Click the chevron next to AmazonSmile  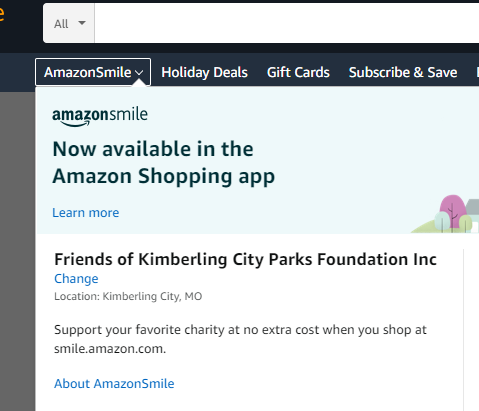[139, 73]
